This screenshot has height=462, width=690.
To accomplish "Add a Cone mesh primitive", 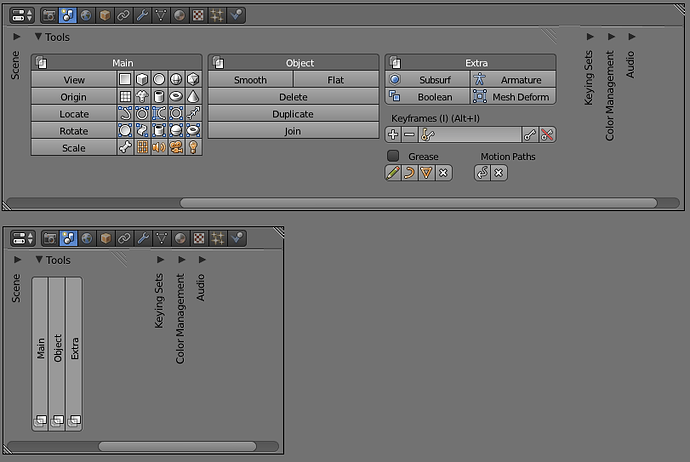I will coord(193,96).
